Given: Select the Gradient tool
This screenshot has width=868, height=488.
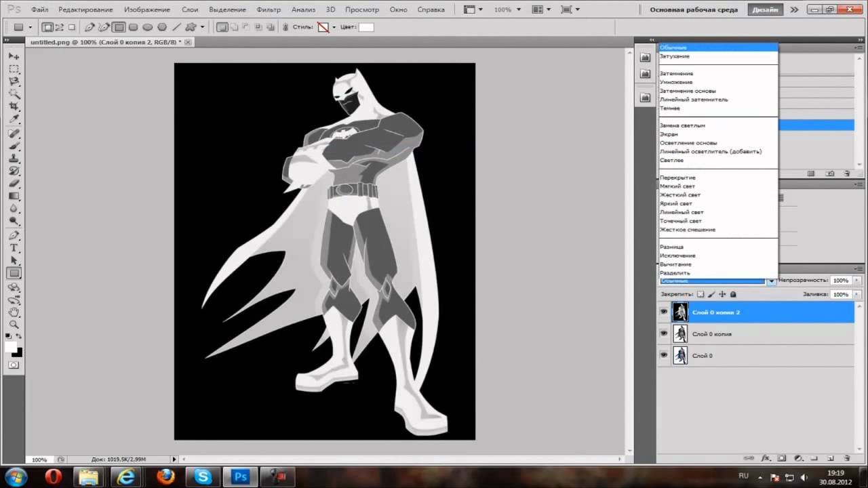Looking at the screenshot, I should (14, 197).
